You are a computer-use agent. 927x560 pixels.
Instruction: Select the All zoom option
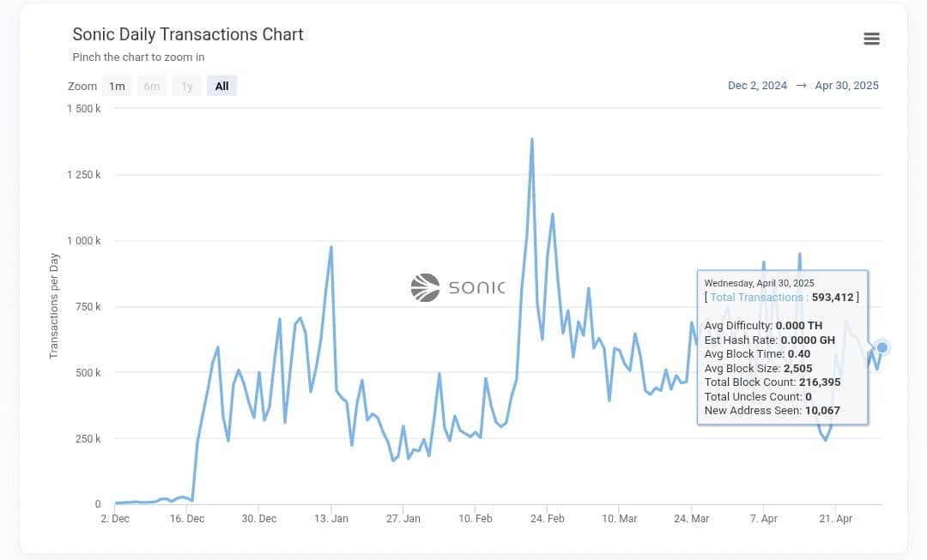(221, 86)
